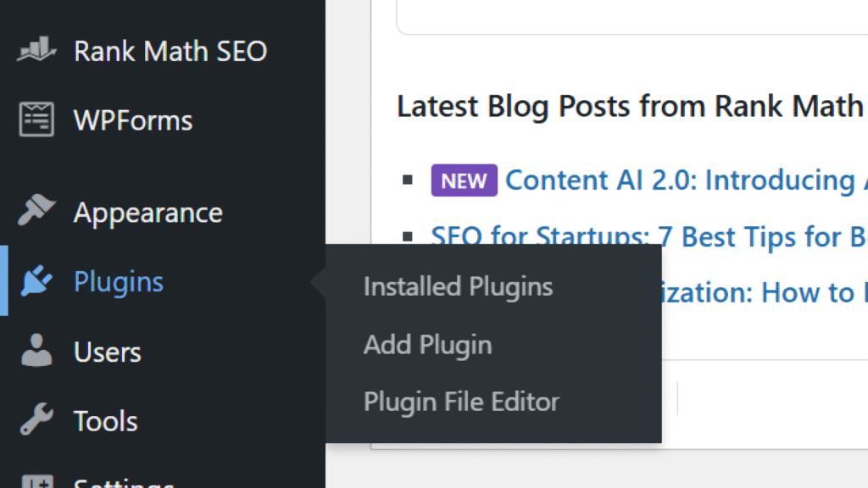Image resolution: width=868 pixels, height=488 pixels.
Task: Open the Content AI 2.0 blog post
Action: point(680,180)
